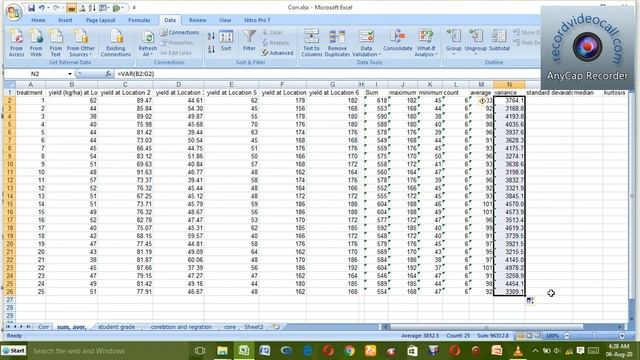Adjust the zoom slider handle
Viewport: 640px width, 360px height.
[x=594, y=336]
